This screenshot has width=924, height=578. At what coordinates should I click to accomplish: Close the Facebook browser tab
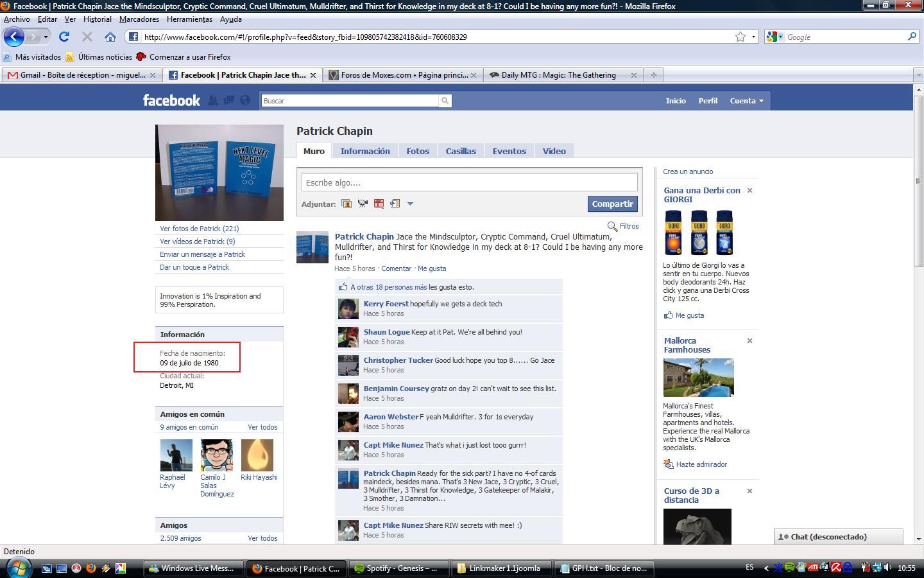tap(313, 75)
